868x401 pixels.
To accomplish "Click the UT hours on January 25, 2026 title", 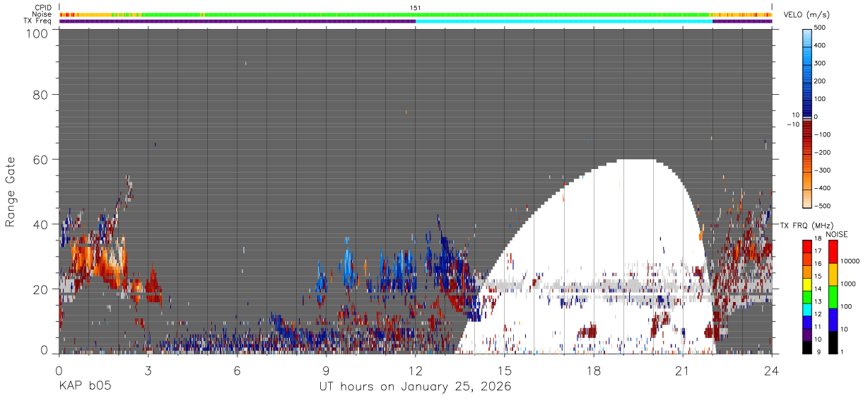I will click(x=415, y=386).
